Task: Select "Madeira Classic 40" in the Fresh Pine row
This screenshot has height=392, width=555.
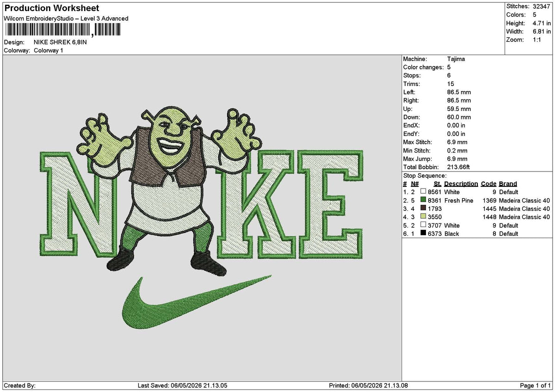Action: click(524, 200)
